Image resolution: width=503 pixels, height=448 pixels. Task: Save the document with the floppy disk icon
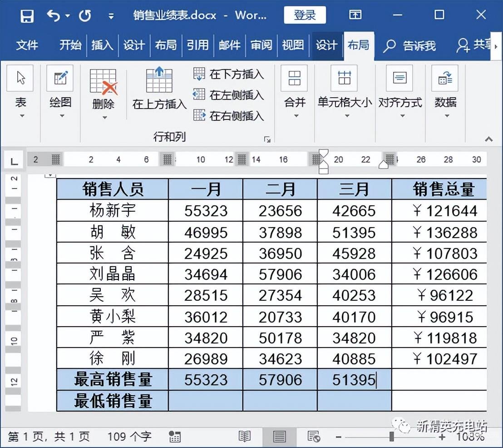tap(27, 16)
